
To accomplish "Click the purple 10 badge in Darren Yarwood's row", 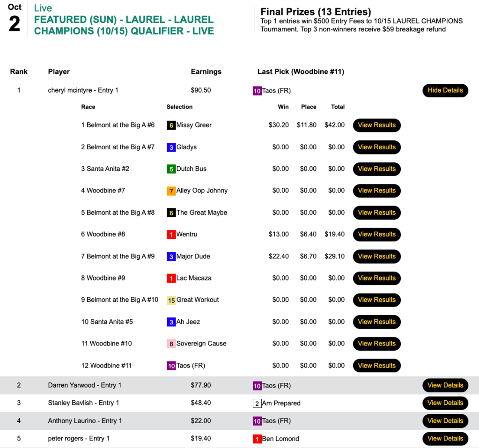I will coord(257,386).
